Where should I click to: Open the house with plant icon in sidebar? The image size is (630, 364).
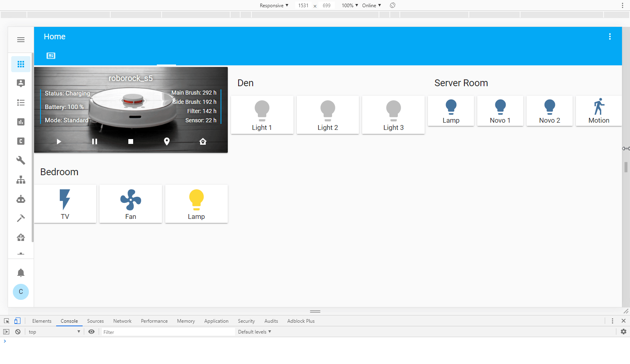pyautogui.click(x=21, y=237)
